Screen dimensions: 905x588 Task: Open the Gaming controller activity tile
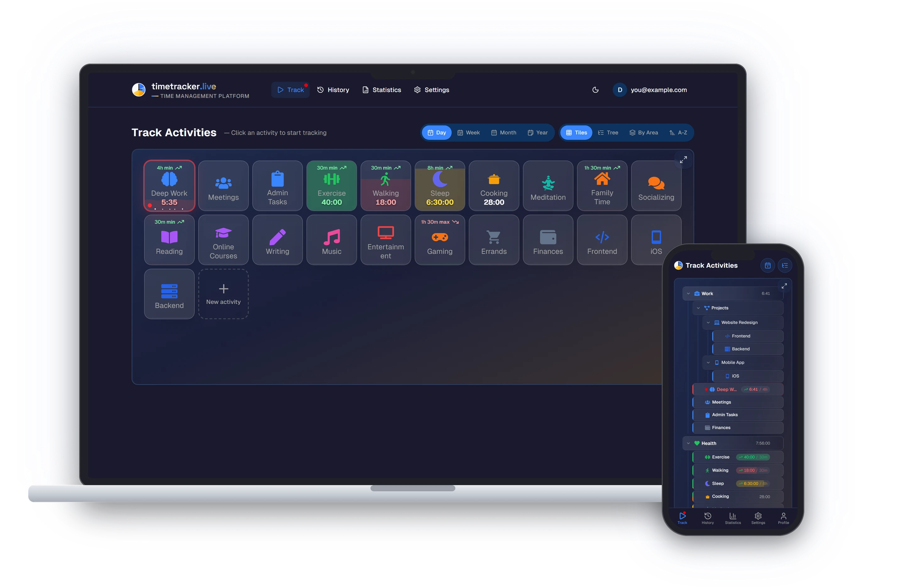[440, 239]
